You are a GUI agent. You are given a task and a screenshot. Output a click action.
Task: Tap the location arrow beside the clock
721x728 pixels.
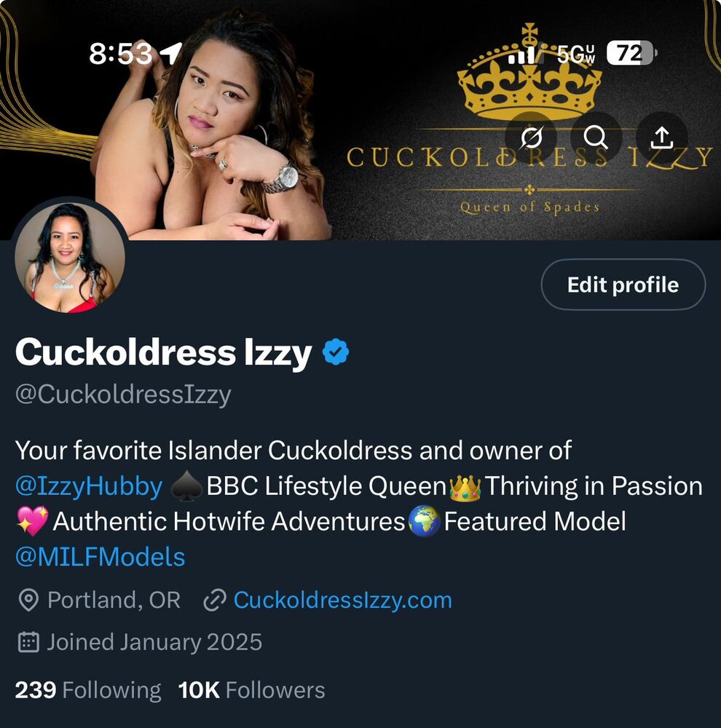170,53
